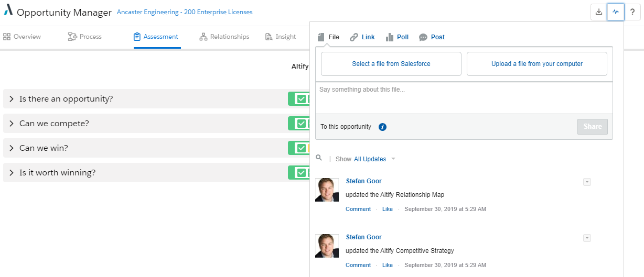Select the Link post type
644x277 pixels.
tap(362, 37)
